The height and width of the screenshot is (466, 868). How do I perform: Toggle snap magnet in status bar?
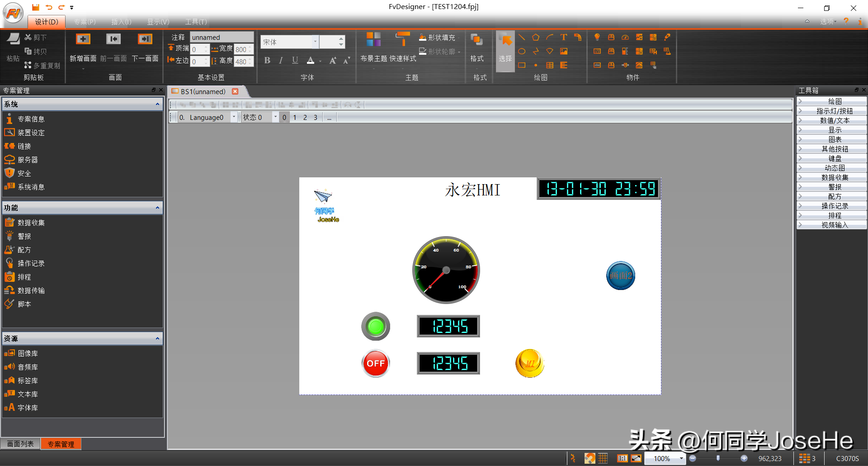590,458
